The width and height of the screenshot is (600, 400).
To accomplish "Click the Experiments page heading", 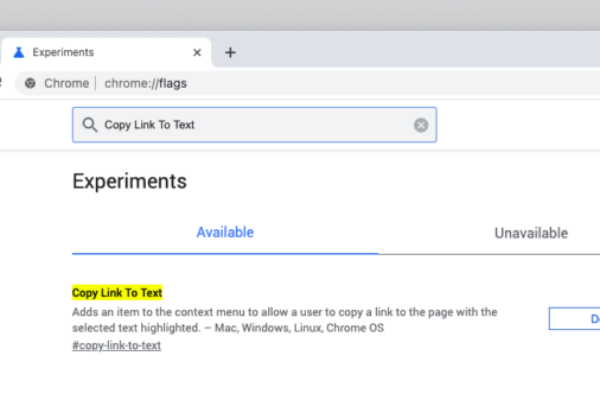I will [x=129, y=181].
